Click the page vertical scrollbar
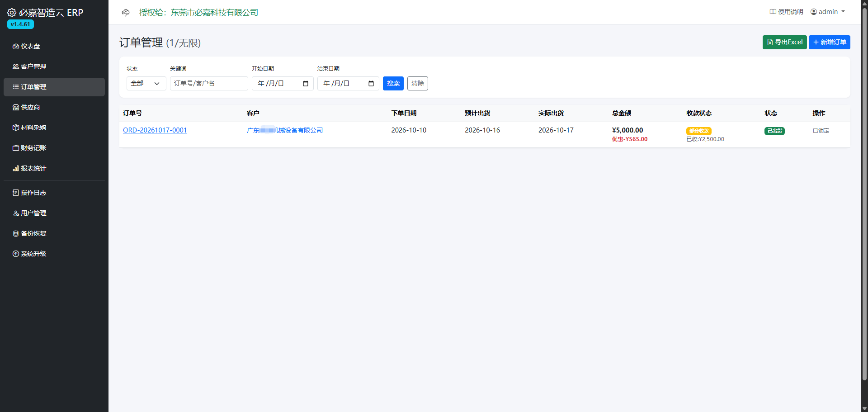The image size is (868, 412). pos(864,194)
